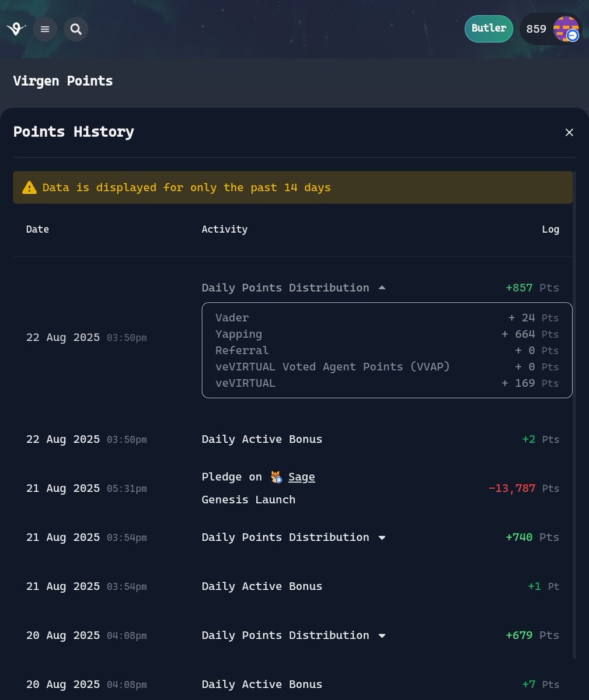
Task: Click the Log column header
Action: pyautogui.click(x=550, y=229)
